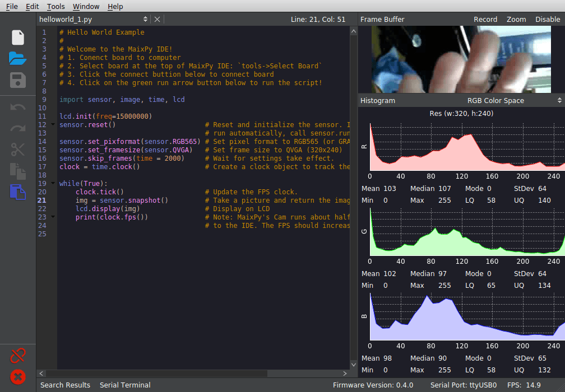Viewport: 565px width, 392px height.
Task: Click the red channel histogram
Action: (x=467, y=147)
